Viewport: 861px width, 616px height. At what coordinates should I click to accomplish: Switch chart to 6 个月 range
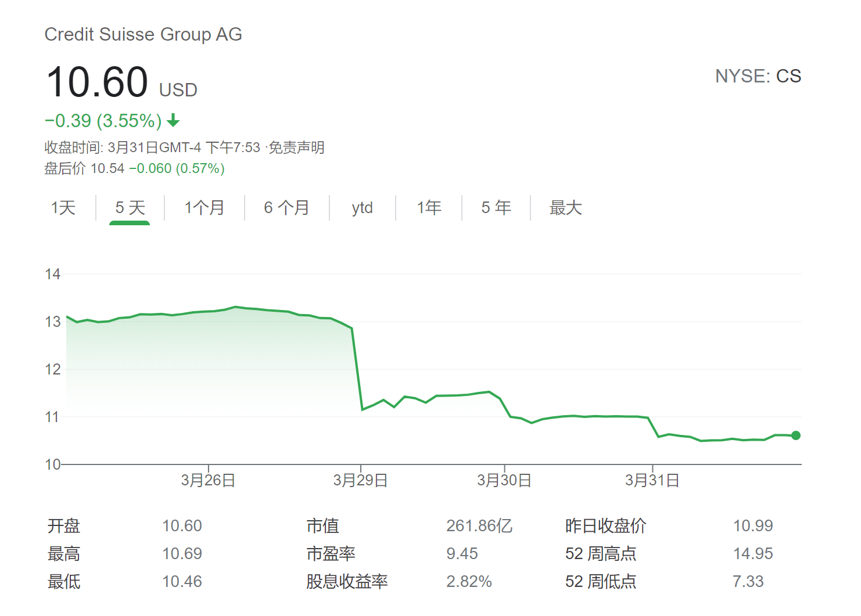[286, 208]
